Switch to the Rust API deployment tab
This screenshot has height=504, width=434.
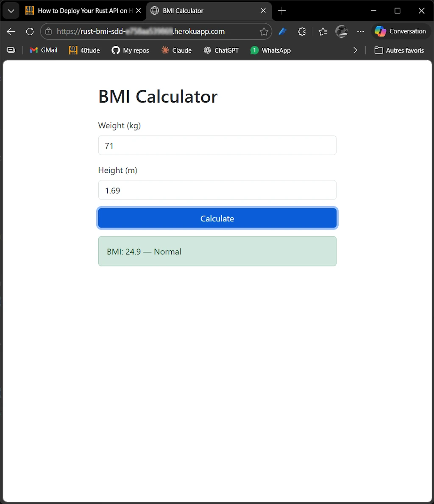81,11
